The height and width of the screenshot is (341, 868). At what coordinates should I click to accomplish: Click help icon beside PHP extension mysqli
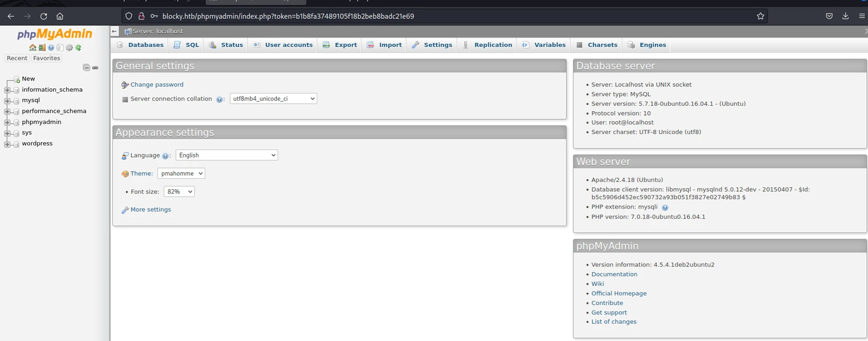pos(665,207)
